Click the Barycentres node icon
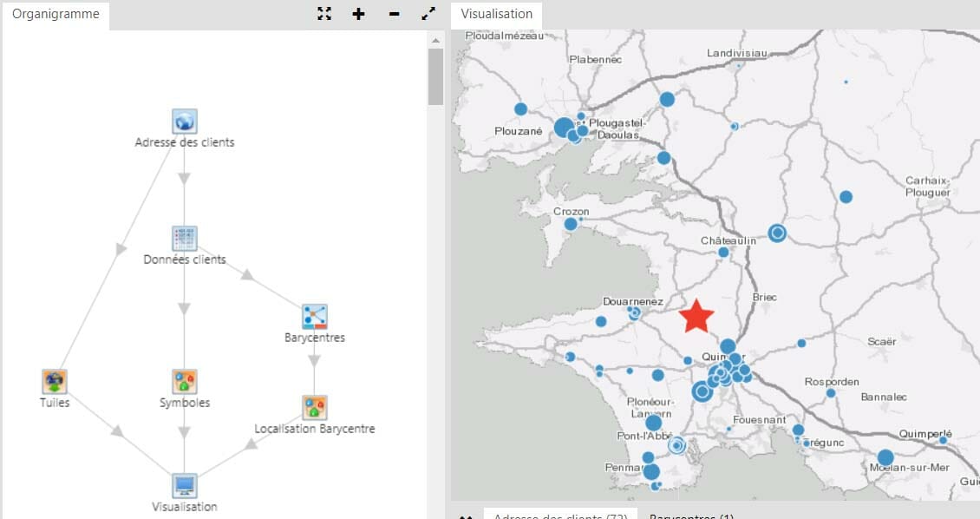 [x=314, y=317]
